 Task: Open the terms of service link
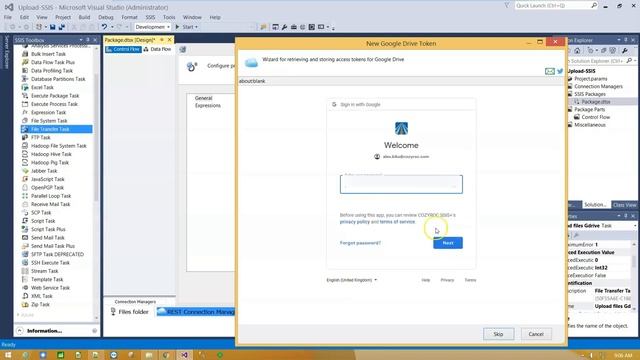(397, 222)
